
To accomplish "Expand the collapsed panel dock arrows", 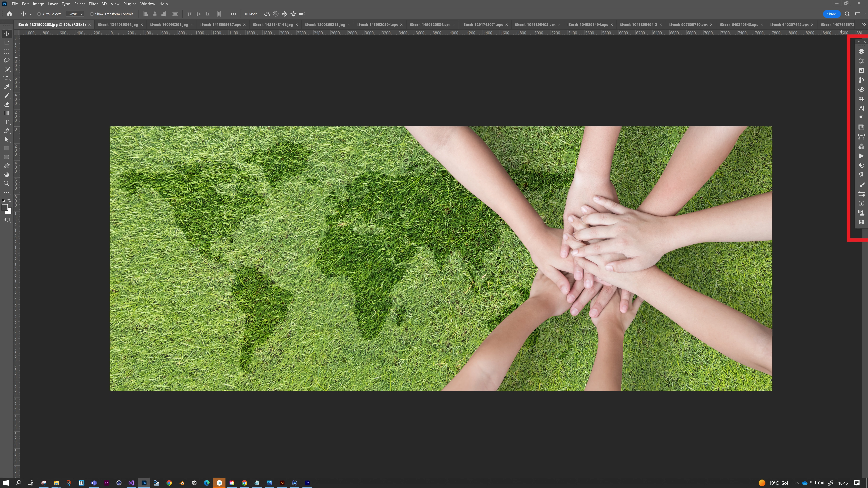I will pyautogui.click(x=859, y=42).
